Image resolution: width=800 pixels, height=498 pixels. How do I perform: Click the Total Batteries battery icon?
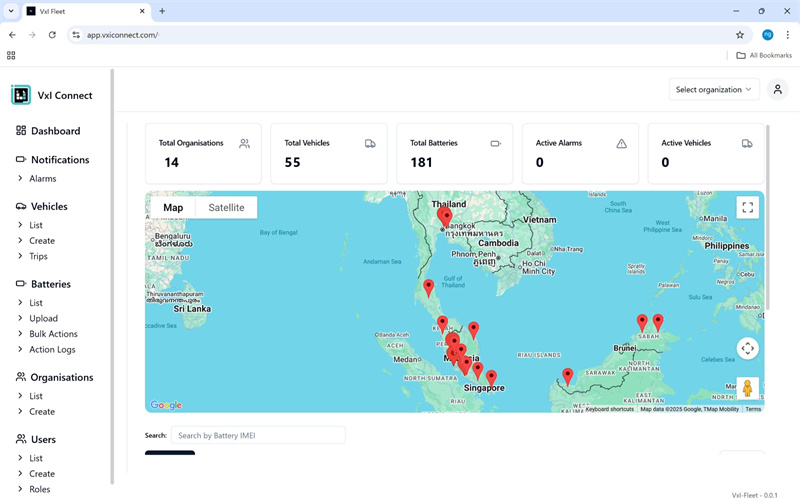[496, 143]
